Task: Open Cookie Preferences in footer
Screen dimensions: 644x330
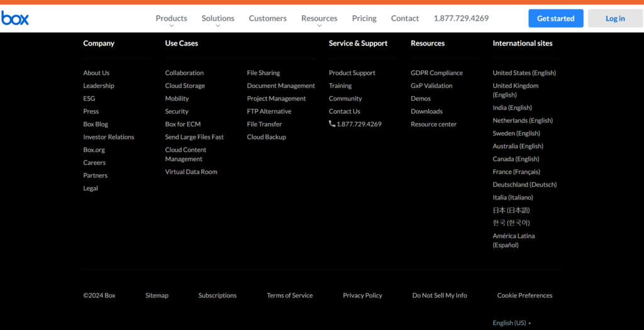Action: 525,295
